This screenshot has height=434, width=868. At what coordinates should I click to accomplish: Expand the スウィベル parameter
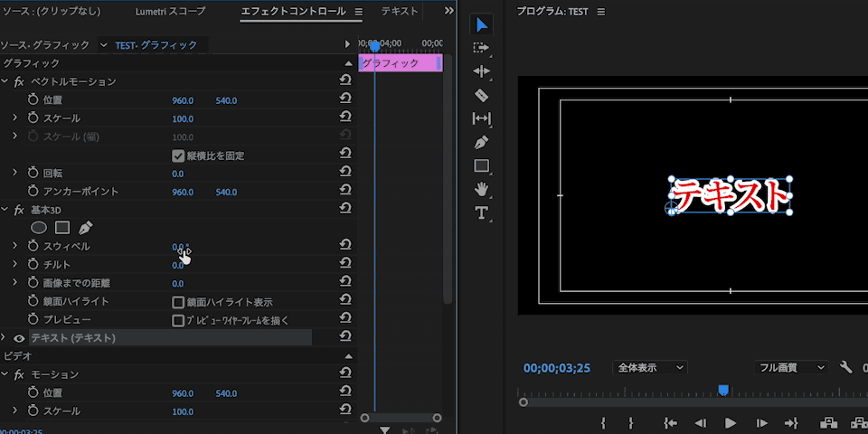[x=15, y=246]
